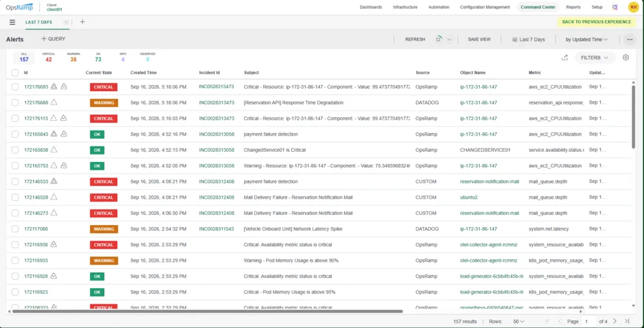This screenshot has width=644, height=328.
Task: Click the vertical scrollbar of alerts table
Action: 633,117
